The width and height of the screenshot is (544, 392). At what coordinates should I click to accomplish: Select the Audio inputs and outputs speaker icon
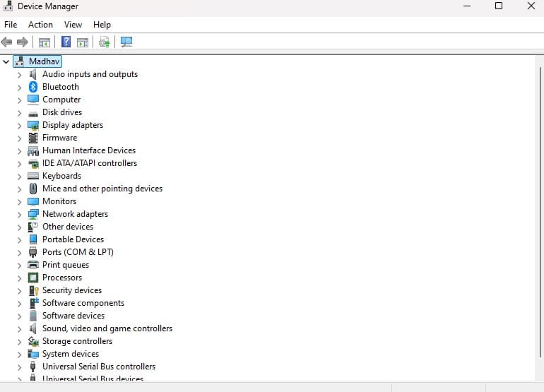(x=33, y=74)
